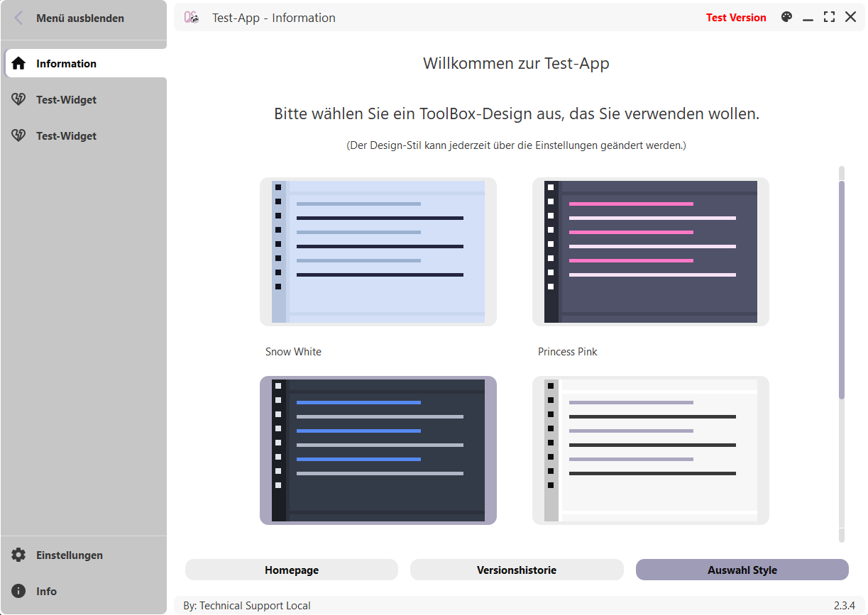Viewport: 868px width, 615px height.
Task: Click By: Technical Support Local text
Action: pyautogui.click(x=247, y=606)
